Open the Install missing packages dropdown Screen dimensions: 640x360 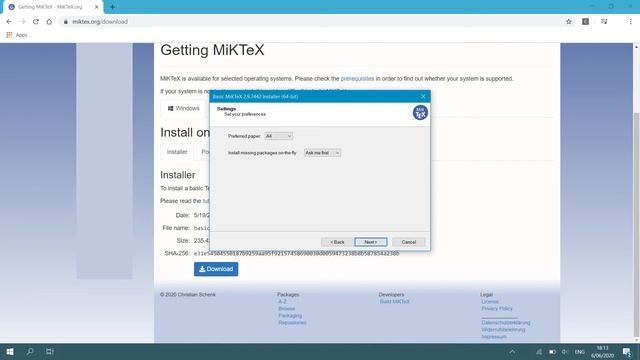pyautogui.click(x=322, y=153)
